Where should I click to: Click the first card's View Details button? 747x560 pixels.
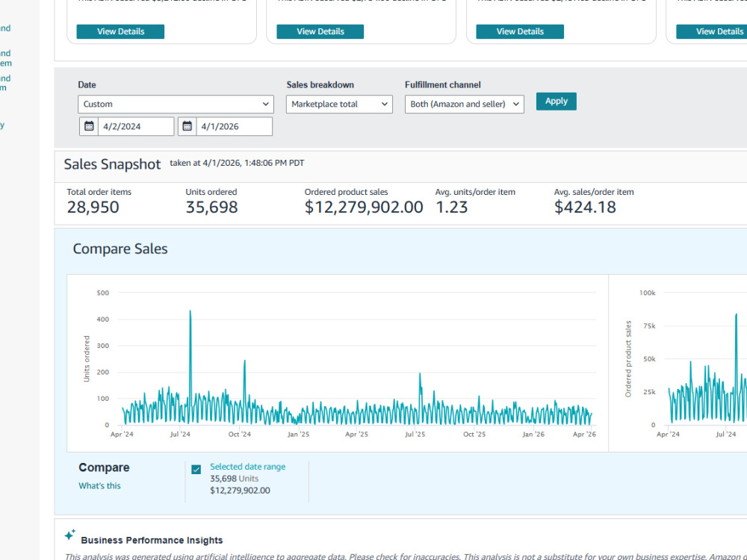(120, 31)
